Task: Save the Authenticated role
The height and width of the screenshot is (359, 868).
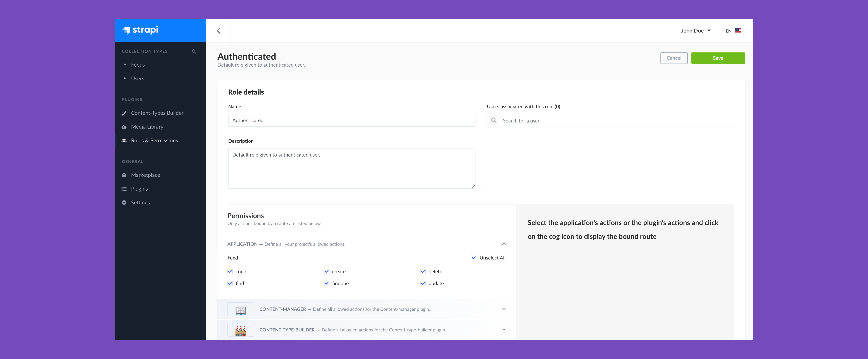Action: 718,58
